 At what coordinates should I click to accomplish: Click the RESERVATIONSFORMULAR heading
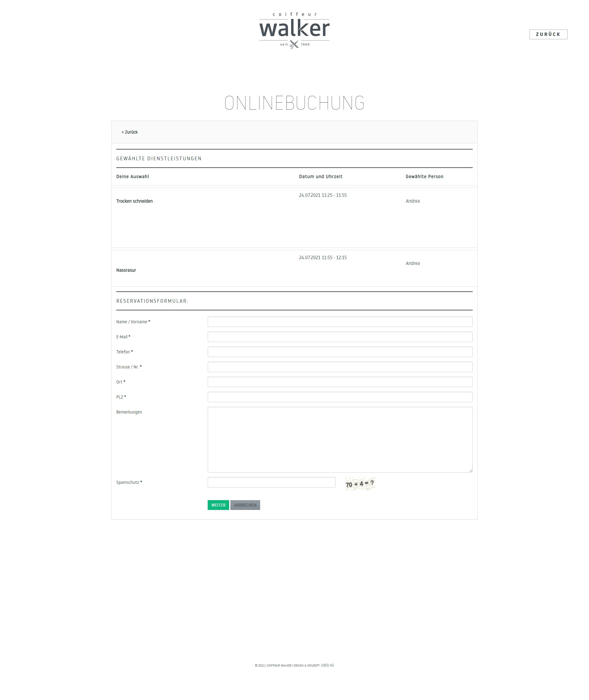[152, 301]
